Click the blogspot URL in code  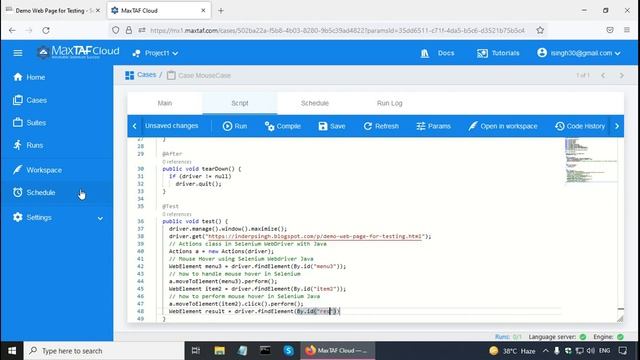pos(314,236)
